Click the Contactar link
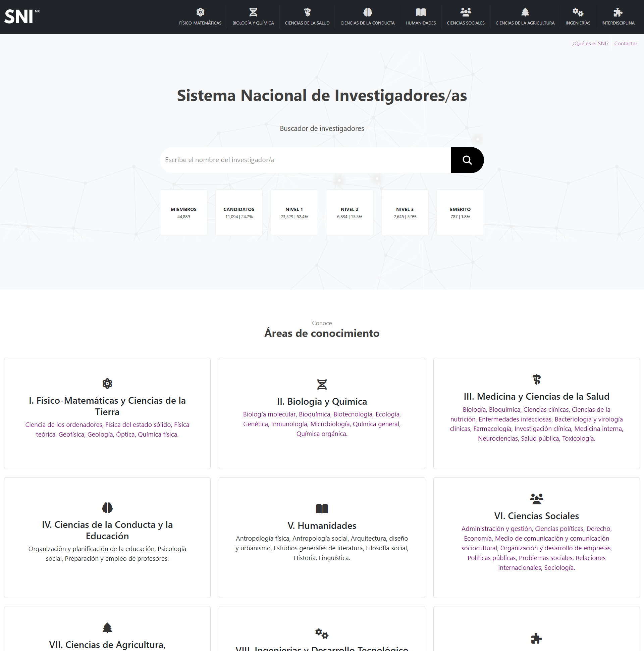The image size is (644, 651). click(625, 44)
